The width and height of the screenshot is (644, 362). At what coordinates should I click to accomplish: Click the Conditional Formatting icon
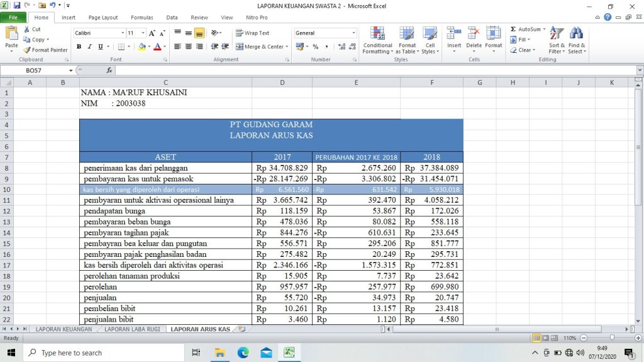[x=377, y=34]
